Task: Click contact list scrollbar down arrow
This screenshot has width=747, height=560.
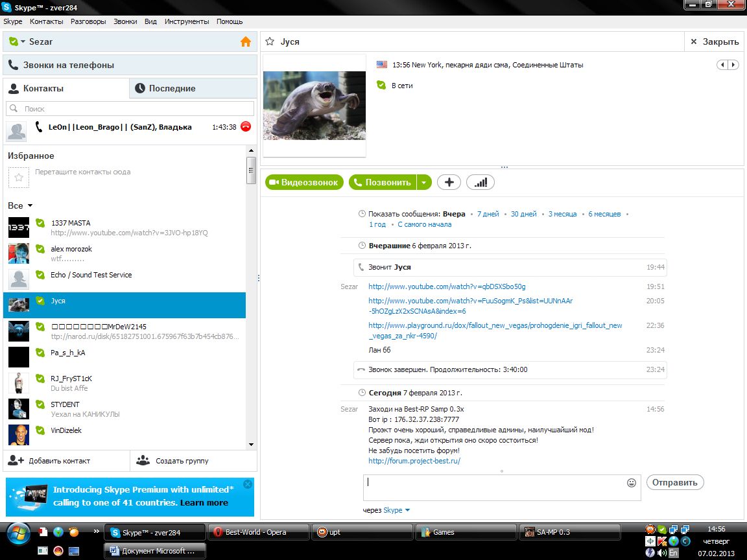Action: pos(251,445)
